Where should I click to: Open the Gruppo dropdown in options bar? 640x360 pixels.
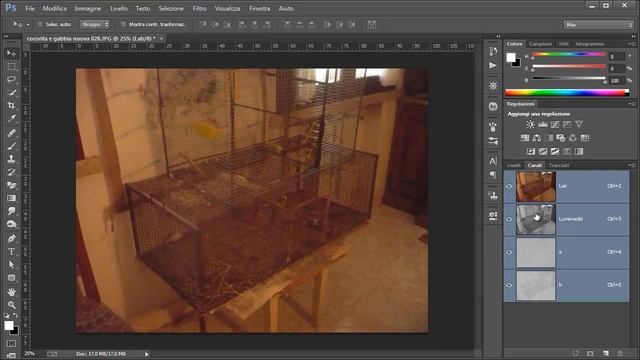[95, 24]
